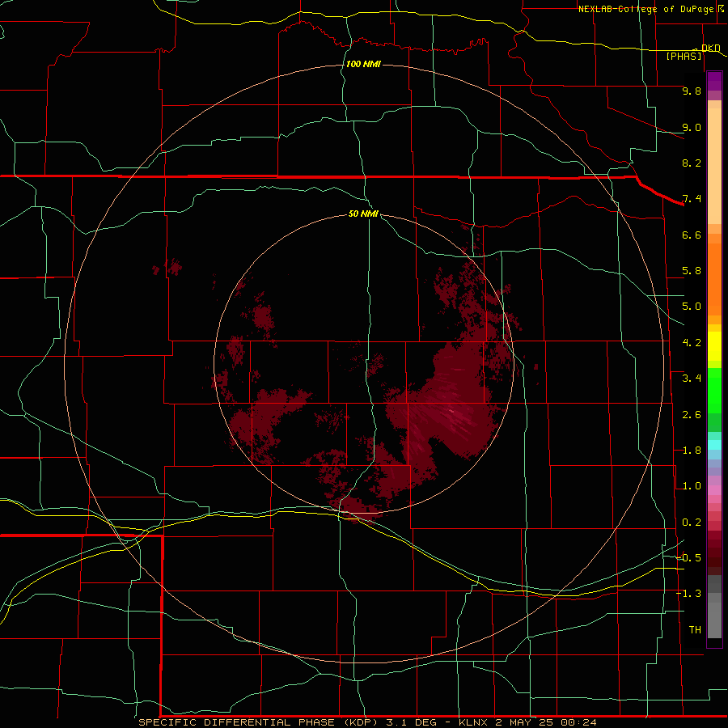Click the cyan band of the color bar
The image size is (728, 728).
[714, 445]
